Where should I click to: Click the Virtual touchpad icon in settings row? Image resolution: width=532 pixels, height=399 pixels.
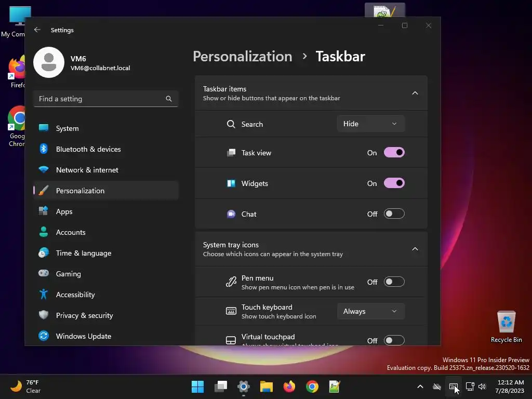tap(231, 340)
